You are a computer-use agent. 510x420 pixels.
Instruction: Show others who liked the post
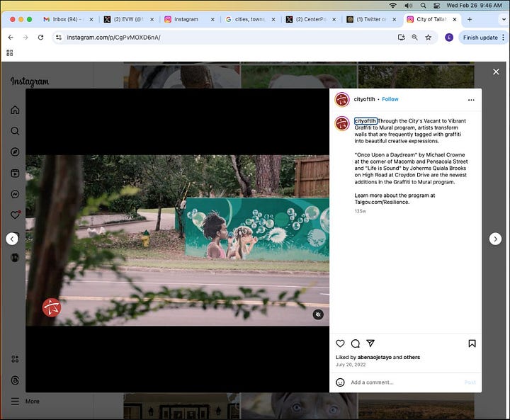tap(412, 357)
